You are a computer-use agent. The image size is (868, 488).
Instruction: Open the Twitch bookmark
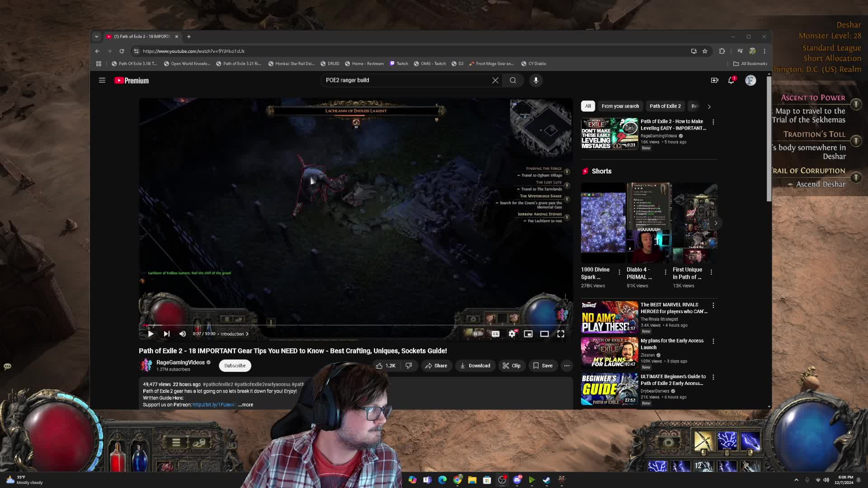[x=399, y=64]
